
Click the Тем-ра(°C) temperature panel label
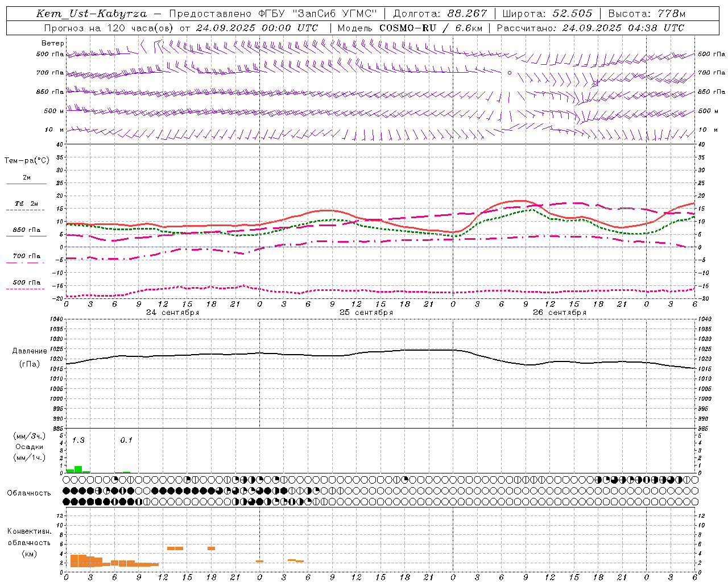pyautogui.click(x=27, y=161)
